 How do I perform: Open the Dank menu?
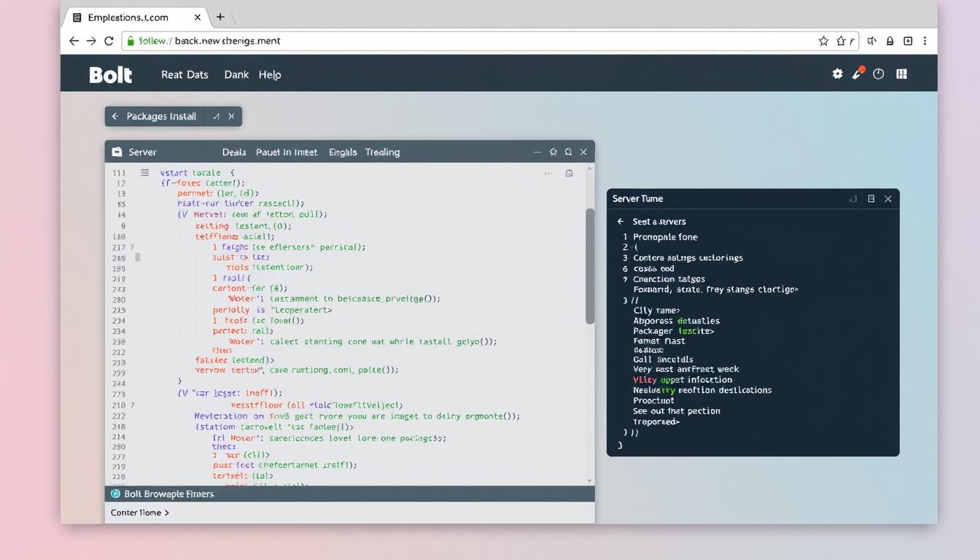(236, 74)
